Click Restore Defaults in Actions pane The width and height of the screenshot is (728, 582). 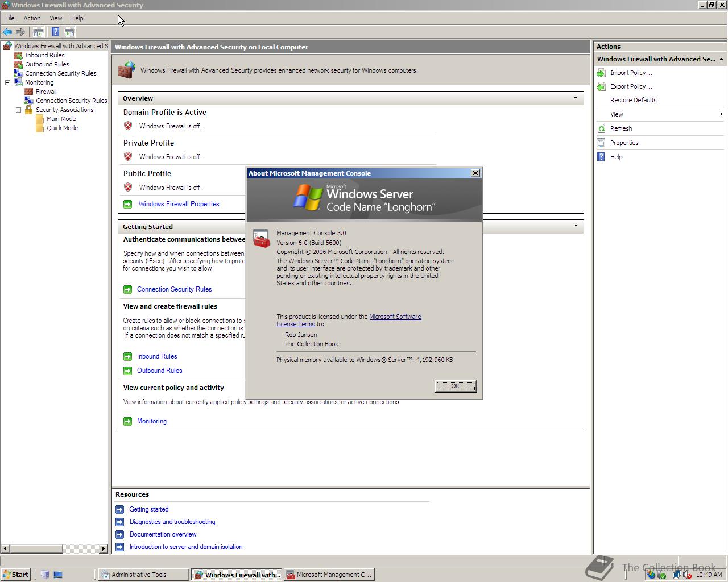pyautogui.click(x=633, y=100)
